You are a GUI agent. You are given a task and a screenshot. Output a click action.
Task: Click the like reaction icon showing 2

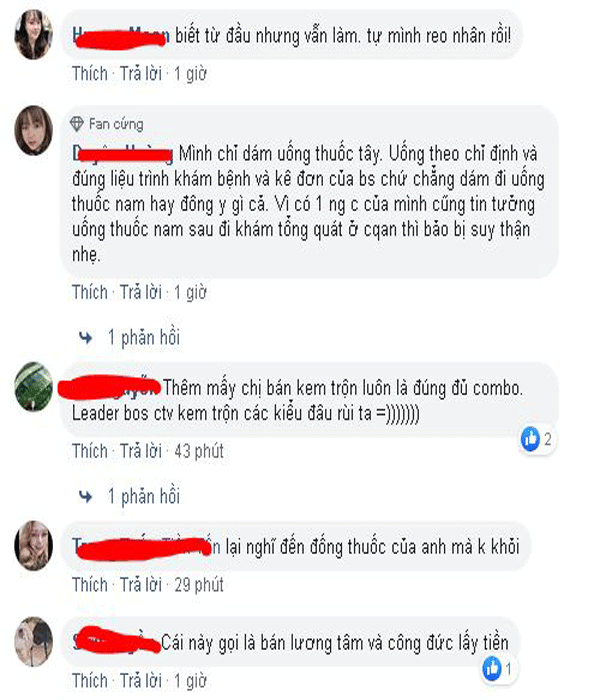click(x=531, y=439)
